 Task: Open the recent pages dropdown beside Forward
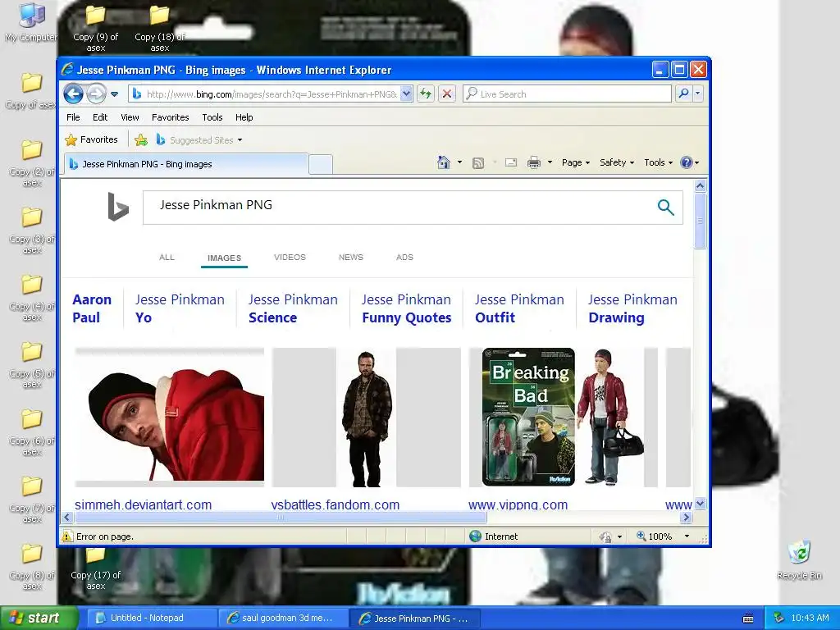tap(114, 94)
